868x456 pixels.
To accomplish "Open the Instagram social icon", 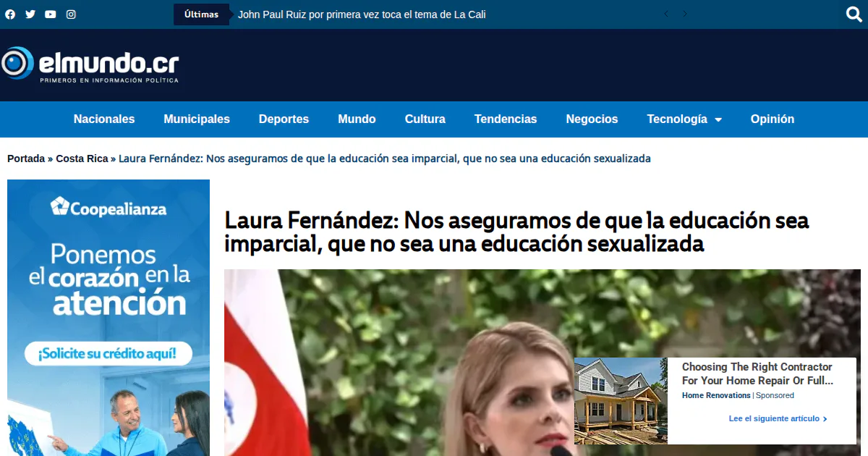I will coord(71,14).
